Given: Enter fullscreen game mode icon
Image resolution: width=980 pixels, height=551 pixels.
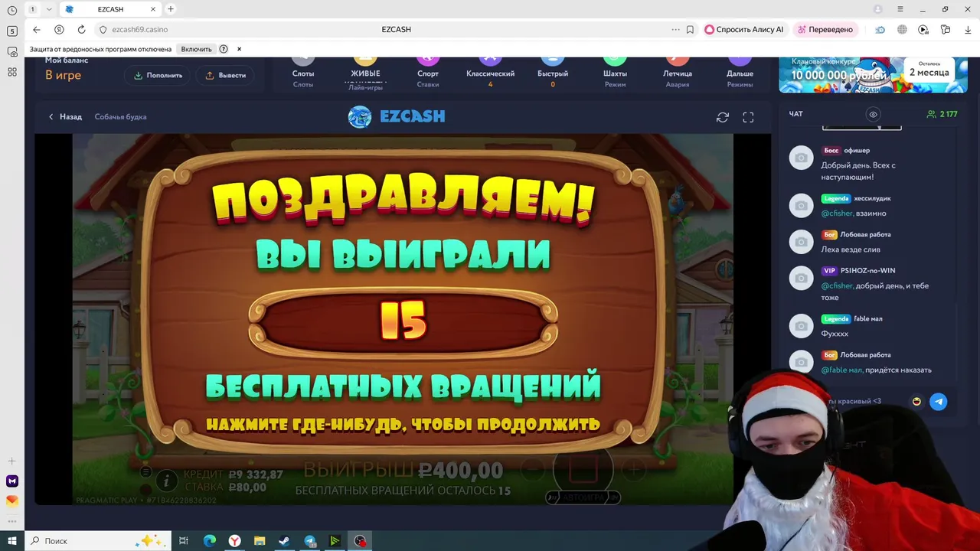Looking at the screenshot, I should (x=748, y=117).
